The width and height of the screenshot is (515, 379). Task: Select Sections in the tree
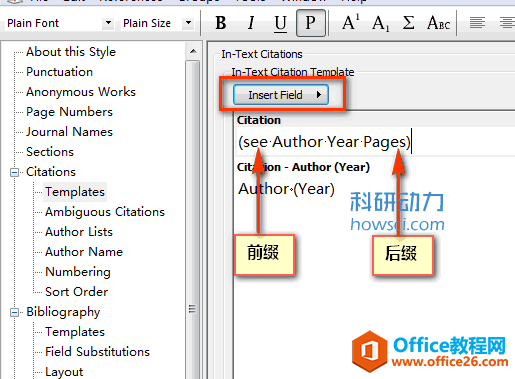coord(50,152)
